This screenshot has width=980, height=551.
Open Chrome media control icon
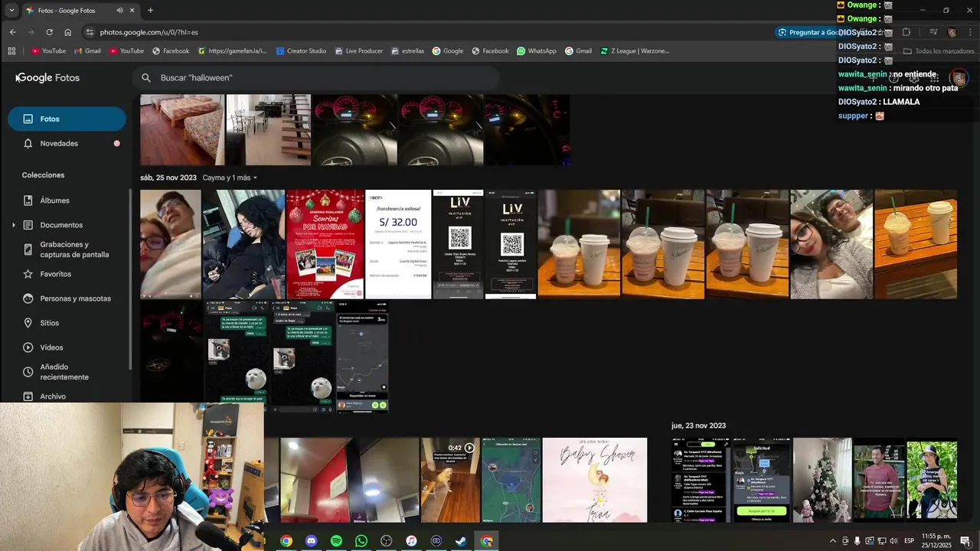click(x=933, y=32)
